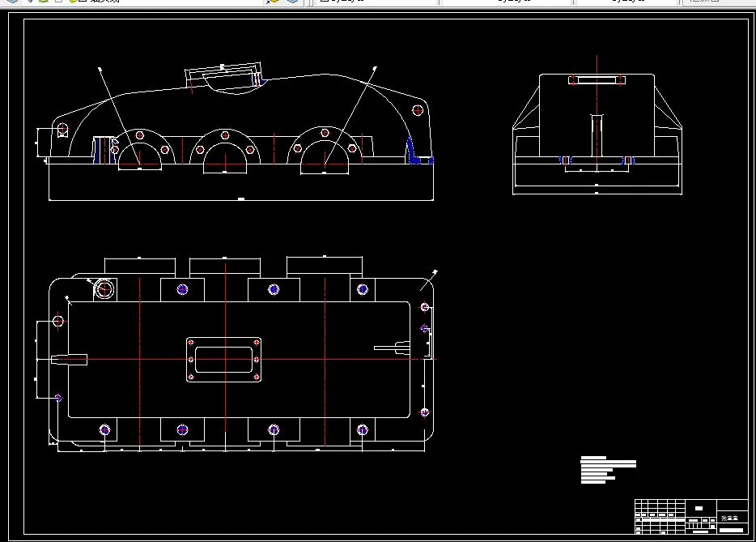Select the slotted opening at top of side view

[597, 79]
